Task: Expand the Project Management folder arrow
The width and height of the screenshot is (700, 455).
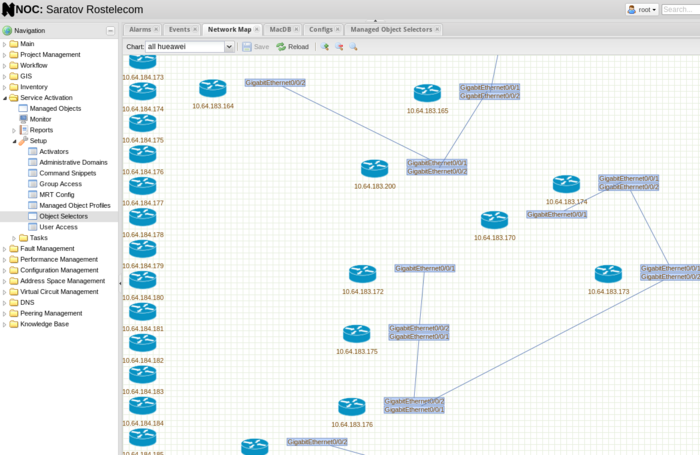Action: (x=5, y=55)
